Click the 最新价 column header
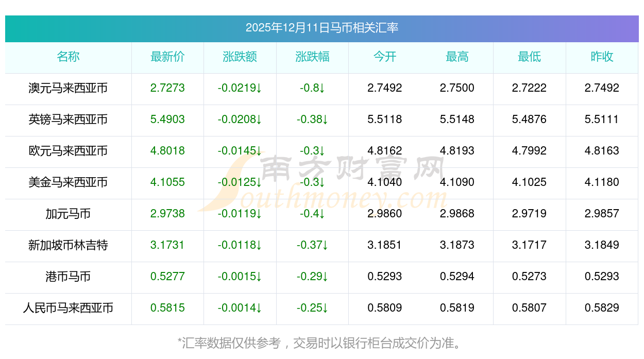Viewport: 644px width, 359px height. point(167,57)
